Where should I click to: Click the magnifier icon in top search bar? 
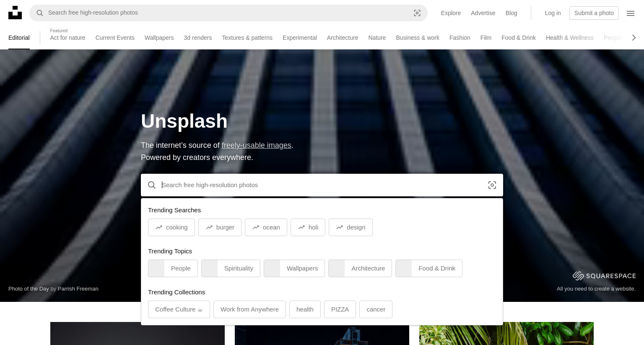pos(40,13)
